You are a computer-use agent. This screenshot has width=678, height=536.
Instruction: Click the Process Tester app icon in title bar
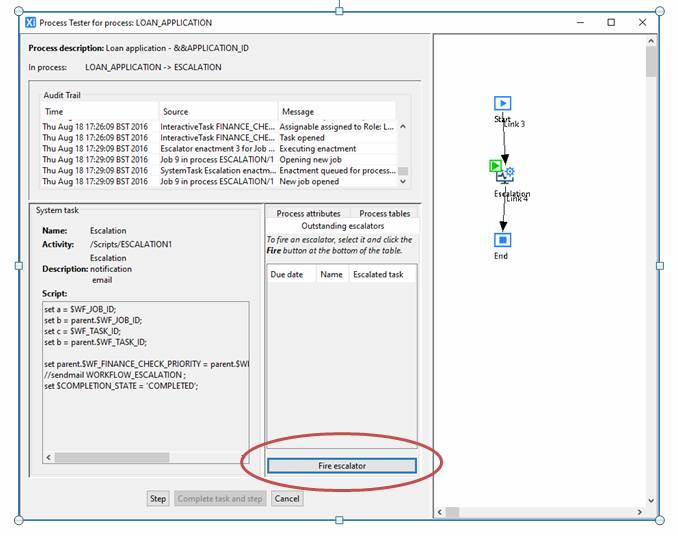pos(30,22)
